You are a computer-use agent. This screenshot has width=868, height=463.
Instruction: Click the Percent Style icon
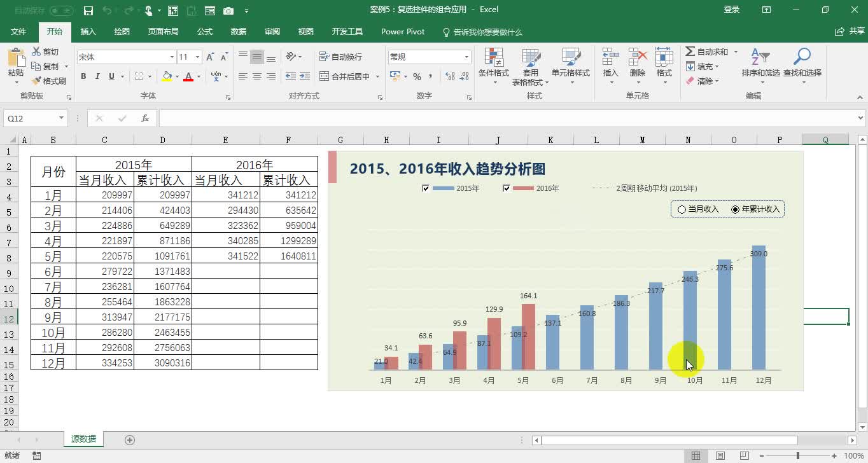[x=417, y=76]
